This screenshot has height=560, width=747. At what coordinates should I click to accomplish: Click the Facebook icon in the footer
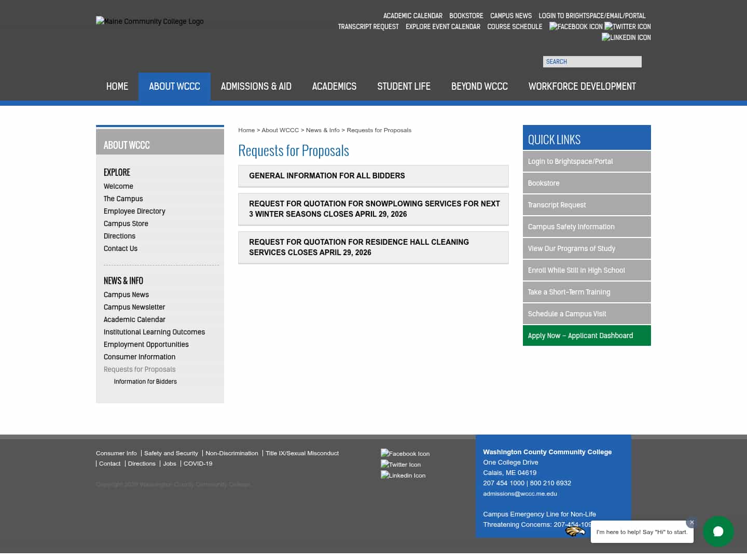[405, 453]
